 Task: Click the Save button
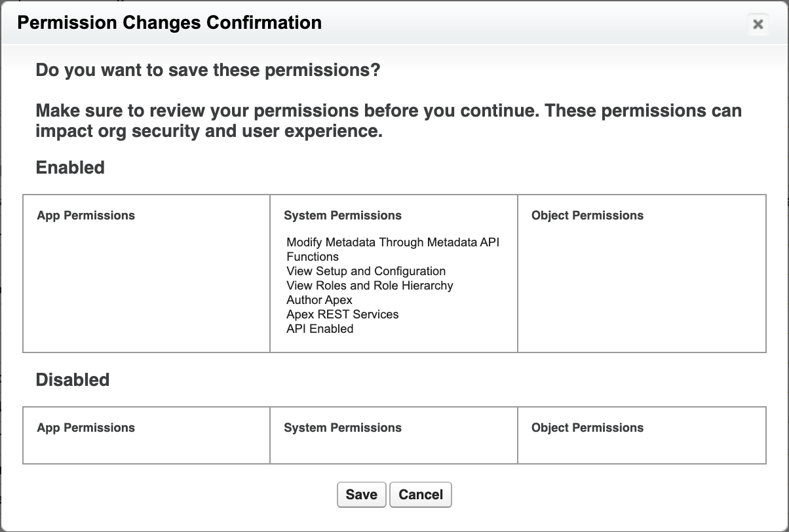(x=361, y=495)
